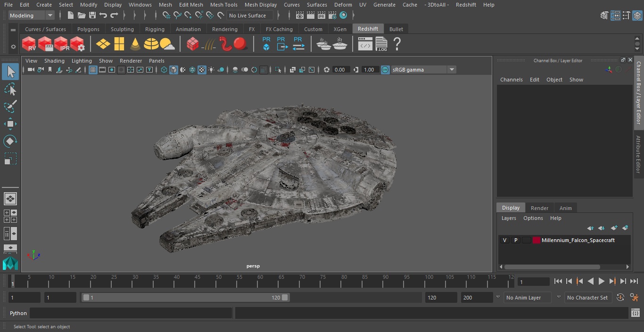This screenshot has width=644, height=332.
Task: Toggle visibility V of Millennium_Falcon_Spacecraft layer
Action: point(504,240)
